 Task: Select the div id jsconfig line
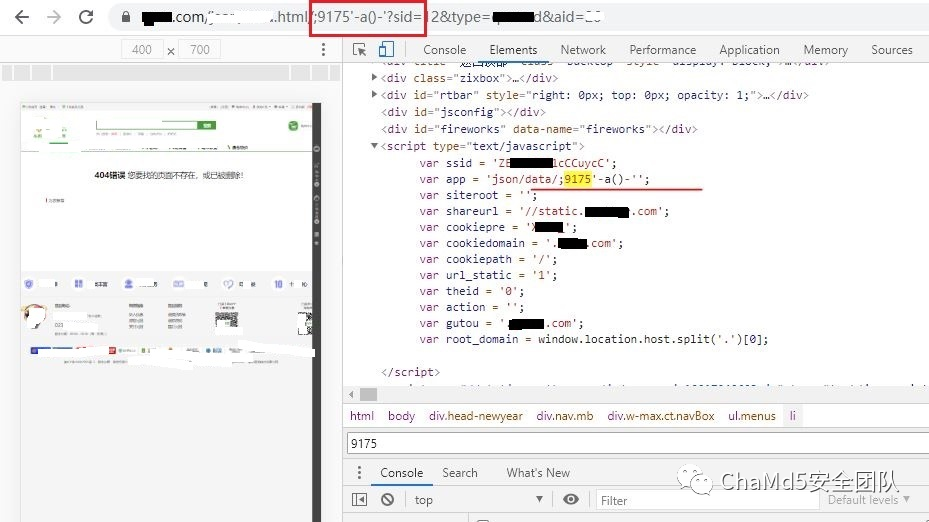pos(463,112)
